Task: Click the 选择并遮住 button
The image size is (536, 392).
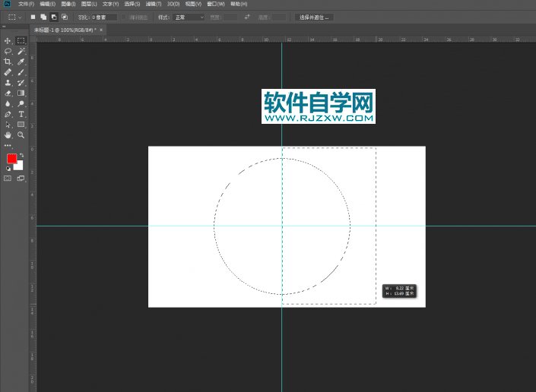Action: (x=314, y=17)
